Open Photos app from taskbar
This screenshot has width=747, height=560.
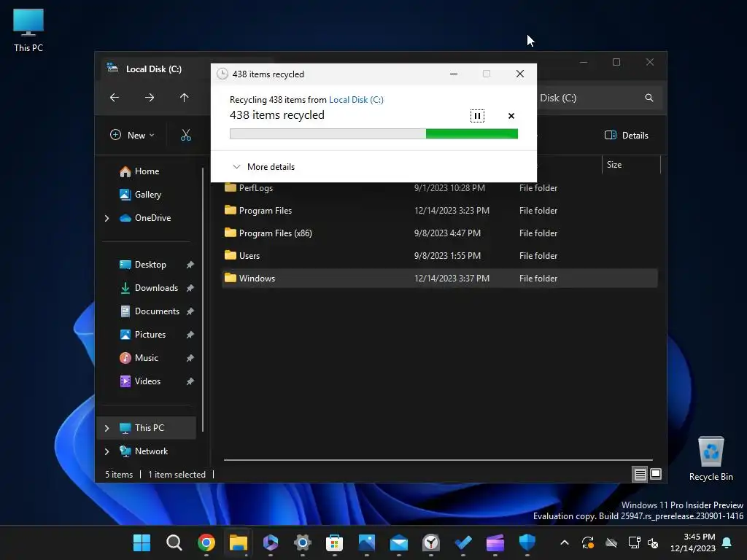(x=367, y=542)
